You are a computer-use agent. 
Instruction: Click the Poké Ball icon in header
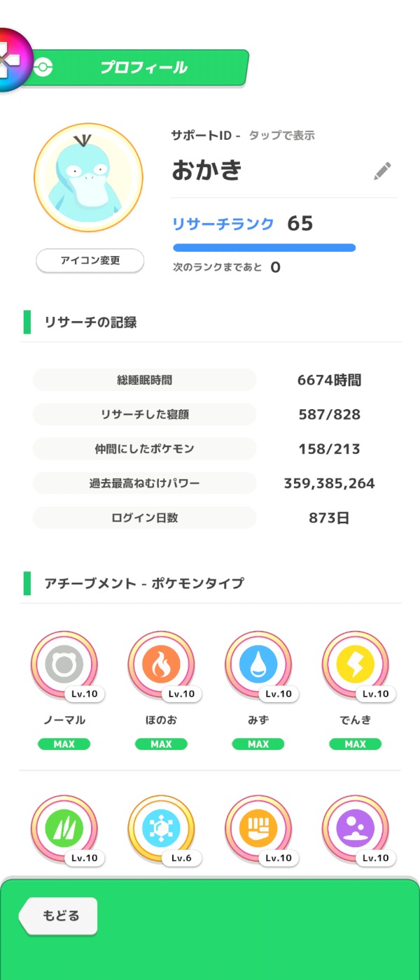(x=43, y=68)
